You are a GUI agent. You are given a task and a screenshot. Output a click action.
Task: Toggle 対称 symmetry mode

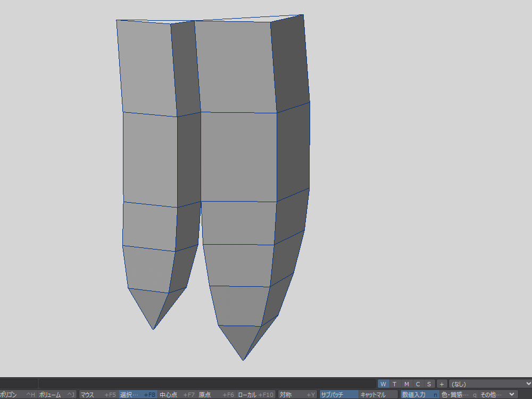pos(297,395)
